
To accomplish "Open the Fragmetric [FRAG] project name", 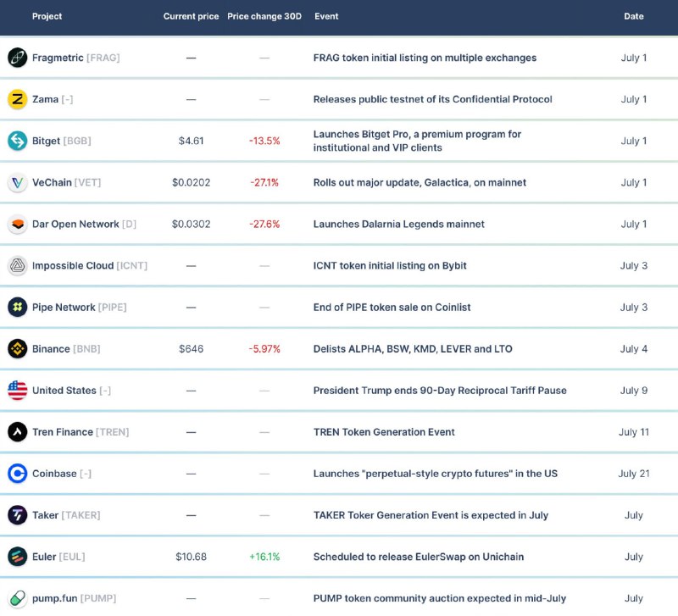I will 75,58.
